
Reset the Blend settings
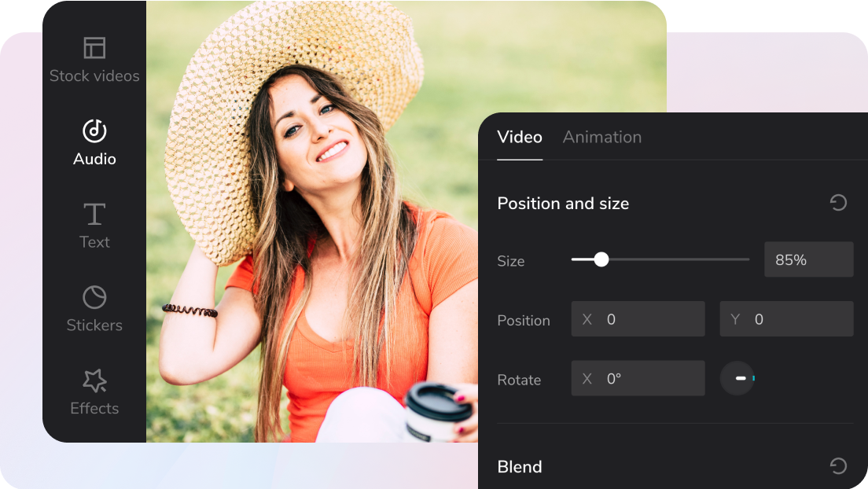click(x=839, y=465)
